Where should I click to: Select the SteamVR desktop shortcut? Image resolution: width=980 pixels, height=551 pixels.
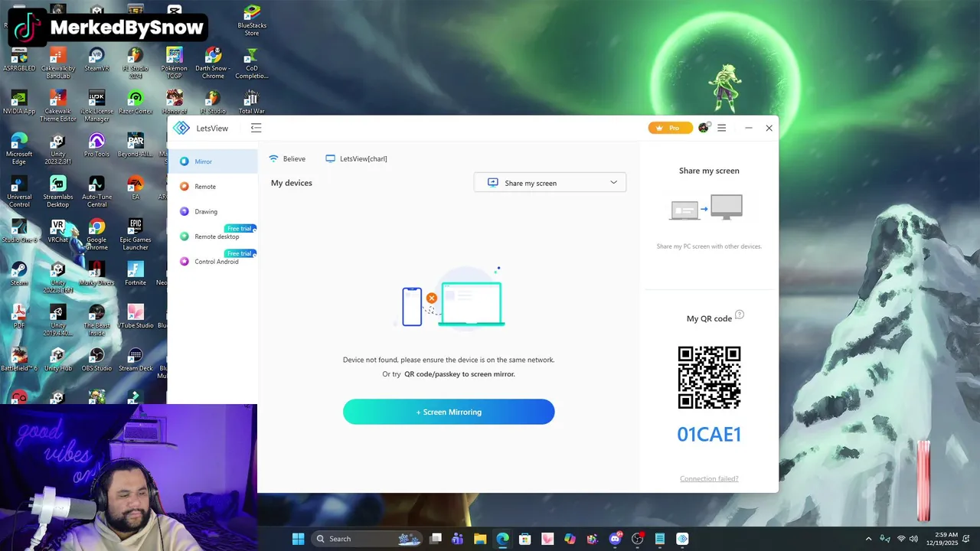96,60
